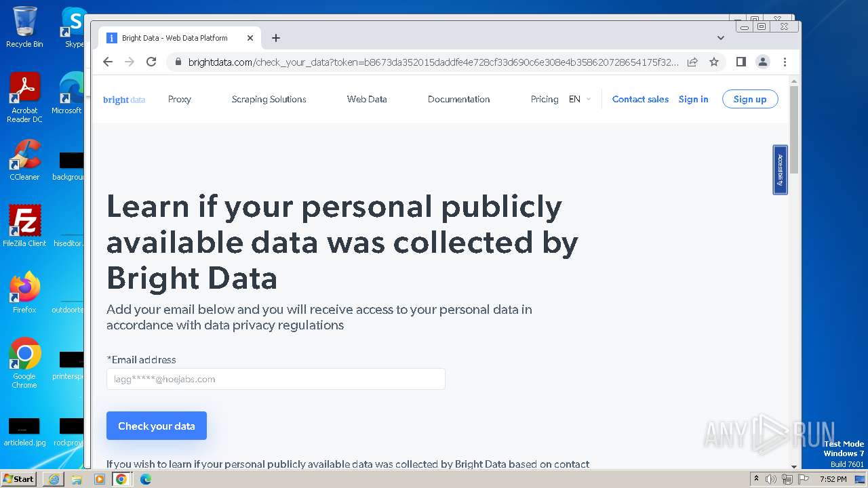Click the address bar URL
This screenshot has width=868, height=488.
click(x=433, y=62)
